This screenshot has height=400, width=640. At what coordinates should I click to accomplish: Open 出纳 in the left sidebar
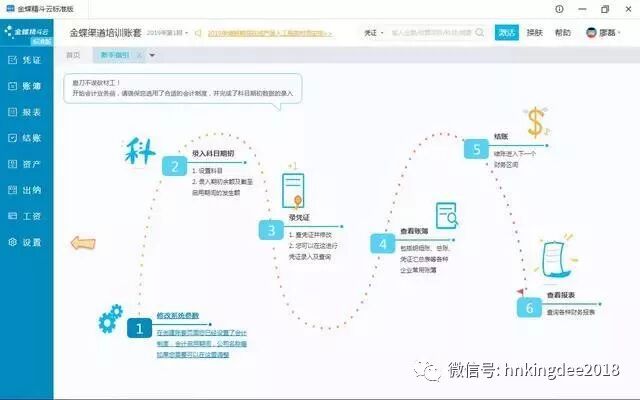click(x=25, y=190)
